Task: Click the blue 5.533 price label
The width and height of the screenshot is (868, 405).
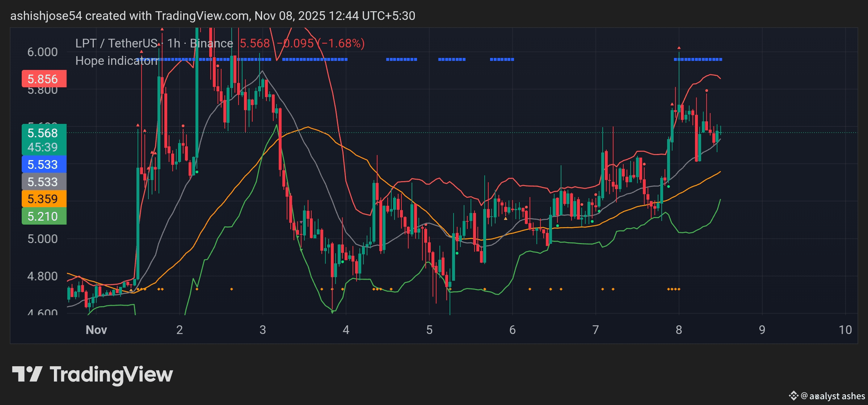Action: pyautogui.click(x=44, y=164)
